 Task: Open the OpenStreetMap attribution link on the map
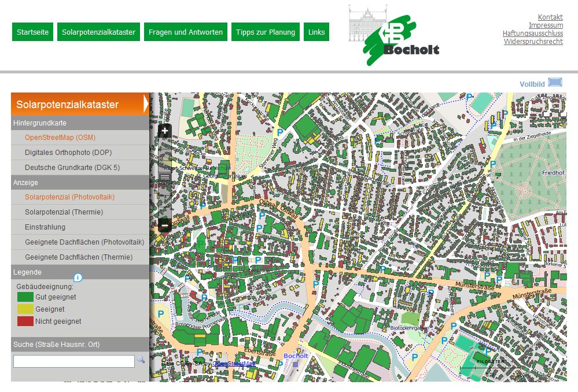pyautogui.click(x=234, y=364)
